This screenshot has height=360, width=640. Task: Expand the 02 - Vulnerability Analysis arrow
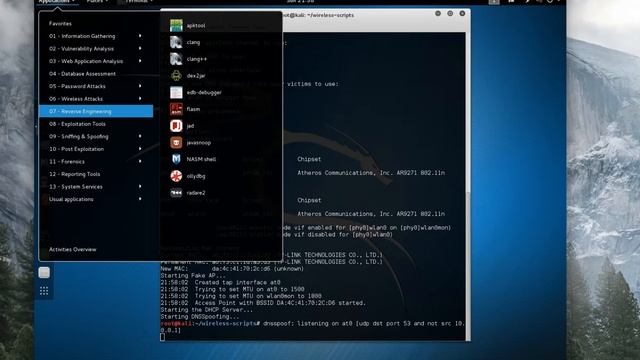tap(140, 49)
